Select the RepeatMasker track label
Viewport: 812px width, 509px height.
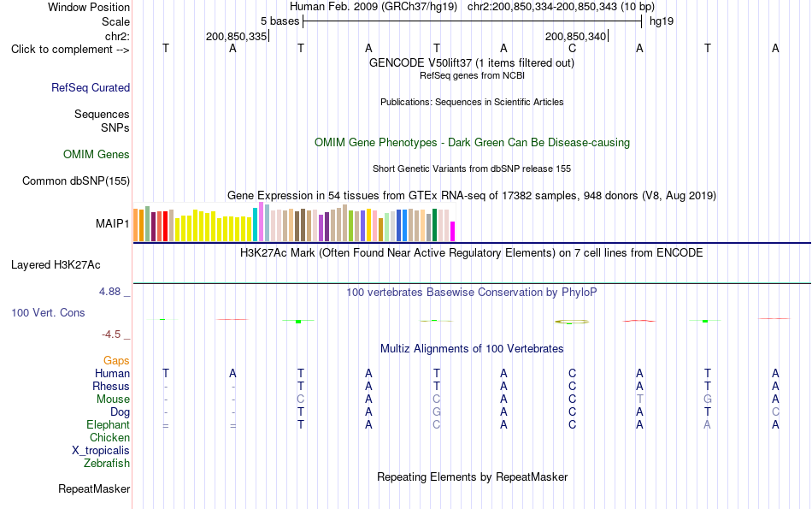click(94, 488)
